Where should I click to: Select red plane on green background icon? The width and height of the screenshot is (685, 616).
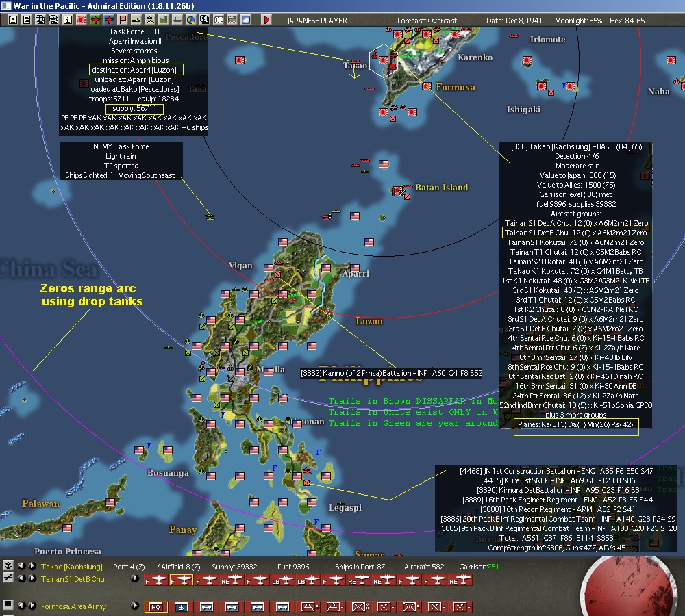[95, 20]
